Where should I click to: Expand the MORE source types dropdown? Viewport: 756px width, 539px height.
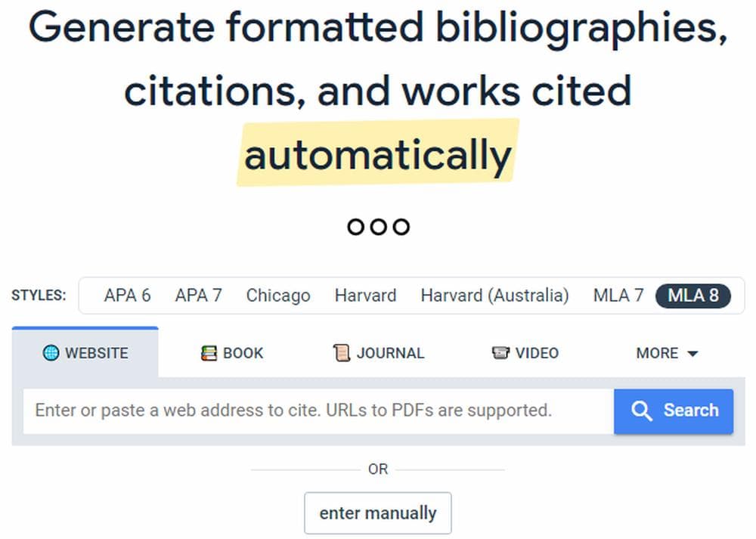click(x=667, y=353)
